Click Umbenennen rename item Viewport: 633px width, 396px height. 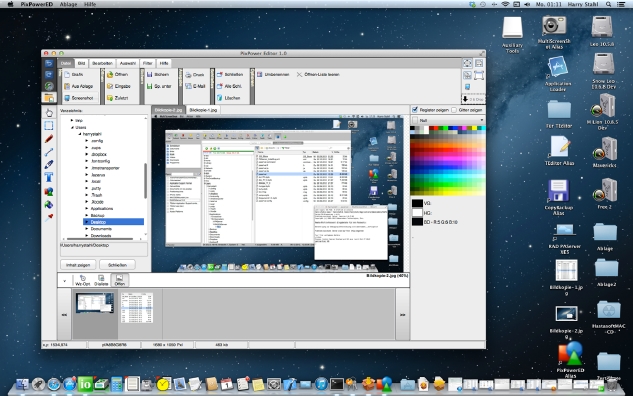(x=273, y=75)
